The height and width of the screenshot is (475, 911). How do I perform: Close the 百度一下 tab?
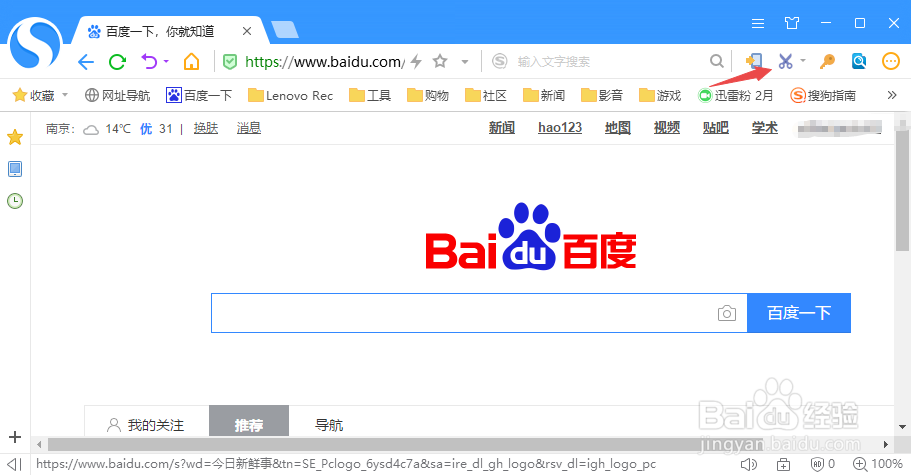(247, 31)
